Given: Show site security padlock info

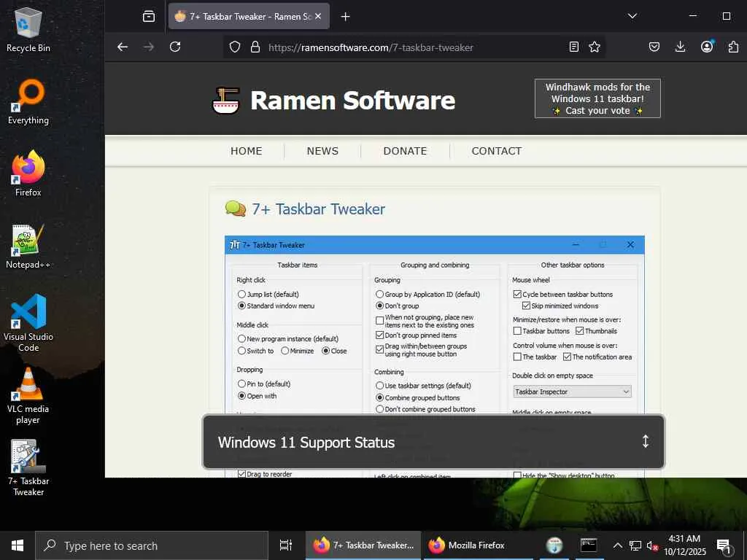Looking at the screenshot, I should pyautogui.click(x=255, y=47).
